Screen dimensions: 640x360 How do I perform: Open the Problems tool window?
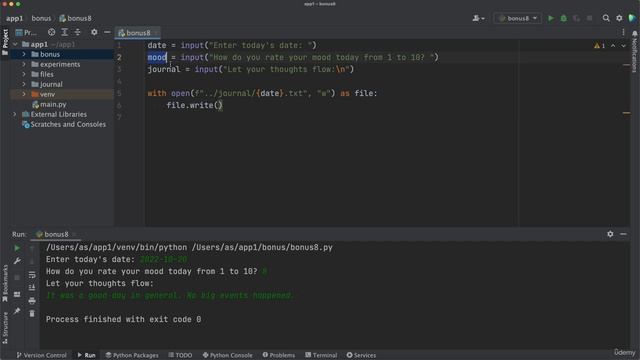coord(279,355)
